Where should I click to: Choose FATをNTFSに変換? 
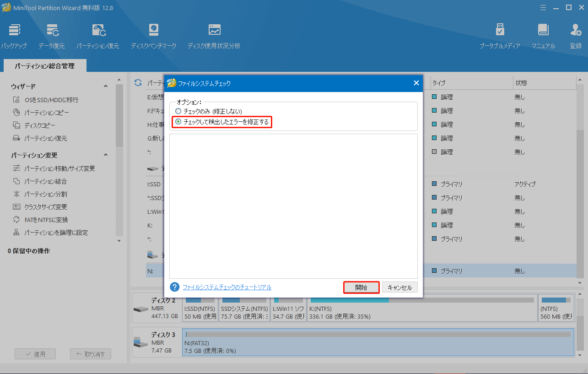(x=40, y=220)
